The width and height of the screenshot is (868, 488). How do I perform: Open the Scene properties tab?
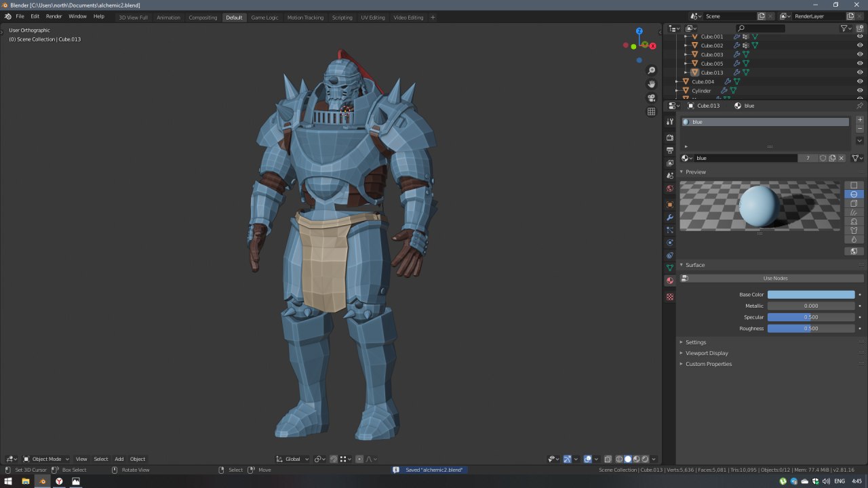tap(670, 176)
